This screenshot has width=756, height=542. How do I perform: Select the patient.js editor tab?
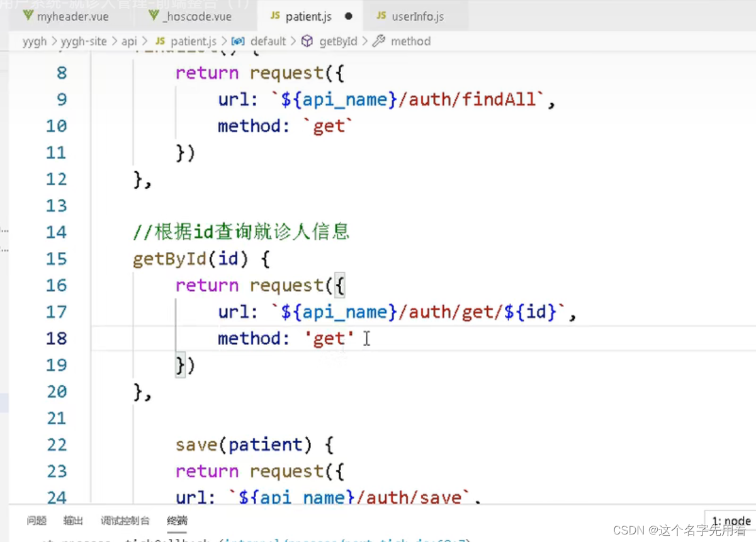pos(308,17)
